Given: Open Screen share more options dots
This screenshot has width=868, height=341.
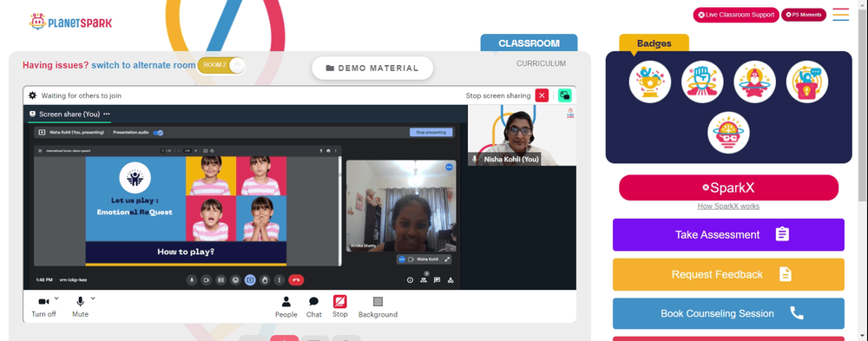Looking at the screenshot, I should coord(106,114).
